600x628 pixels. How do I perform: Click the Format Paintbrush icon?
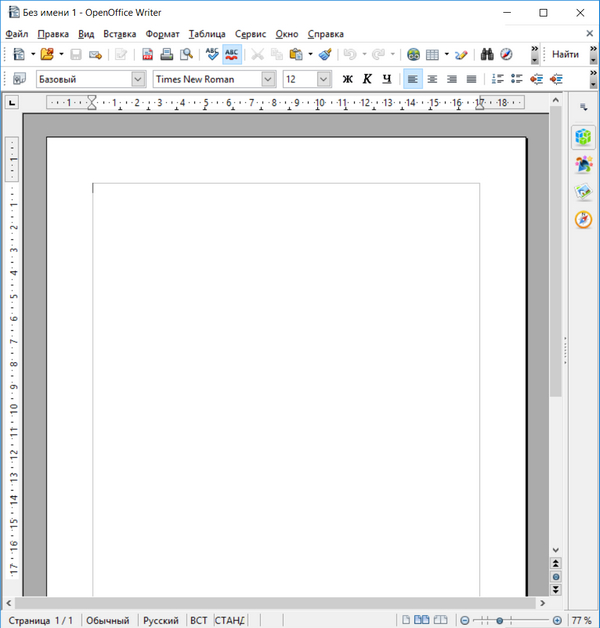(x=325, y=54)
